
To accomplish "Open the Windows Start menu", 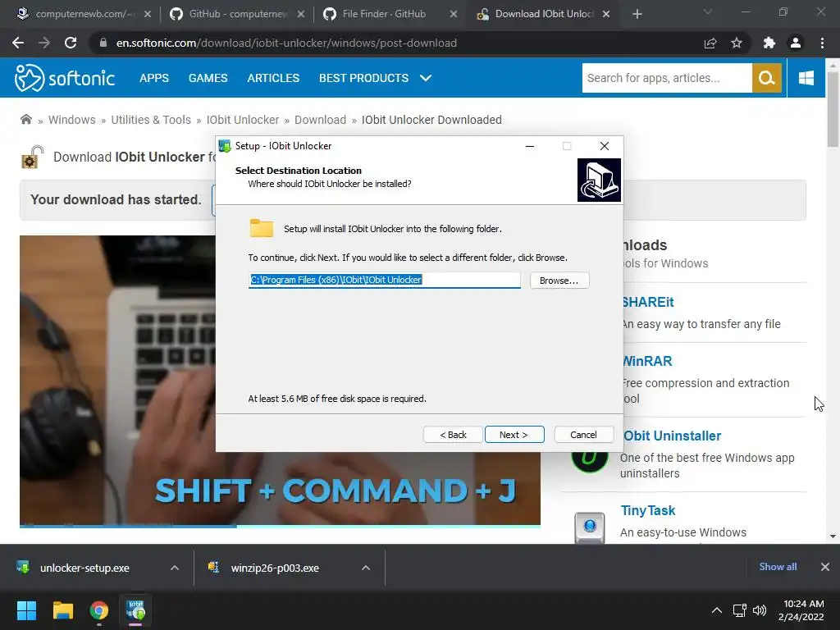I will pos(26,610).
